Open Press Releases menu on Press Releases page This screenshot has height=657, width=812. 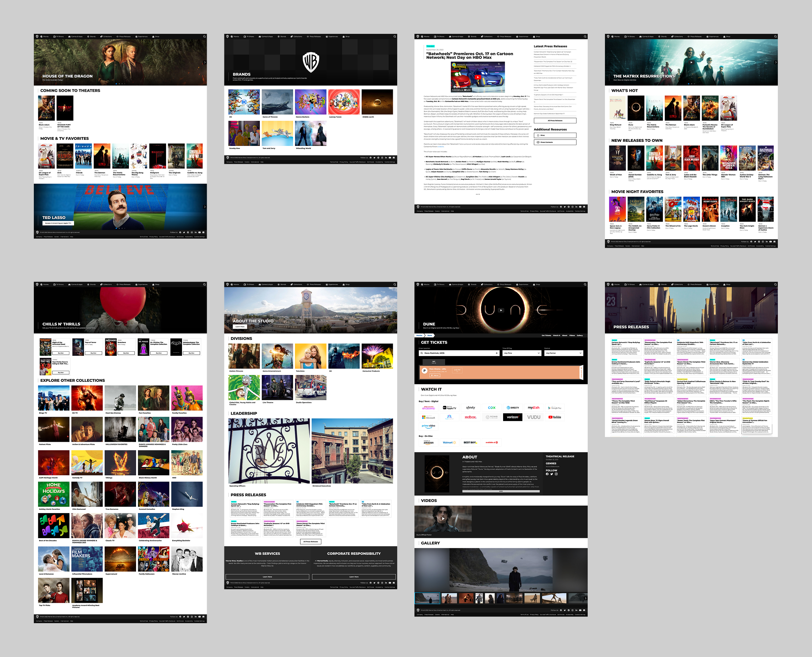point(694,284)
